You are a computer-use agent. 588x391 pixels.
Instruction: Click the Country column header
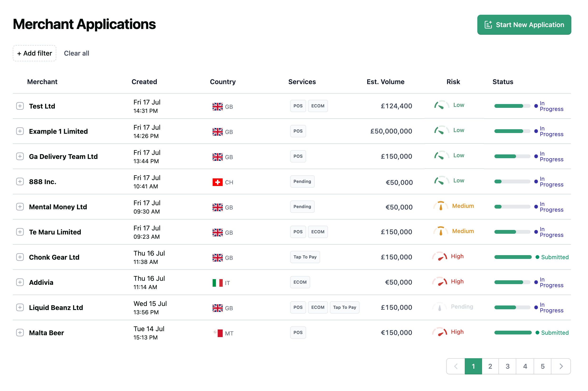(223, 82)
